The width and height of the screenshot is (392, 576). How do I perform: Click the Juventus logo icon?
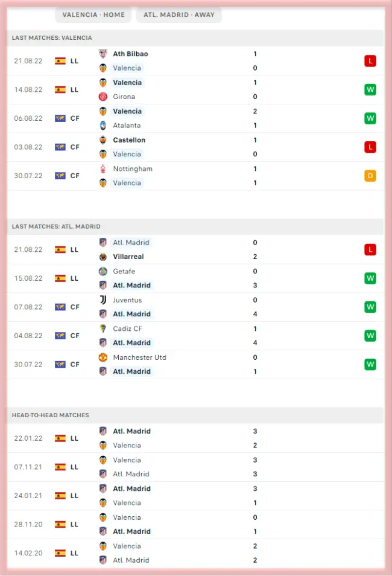click(103, 300)
